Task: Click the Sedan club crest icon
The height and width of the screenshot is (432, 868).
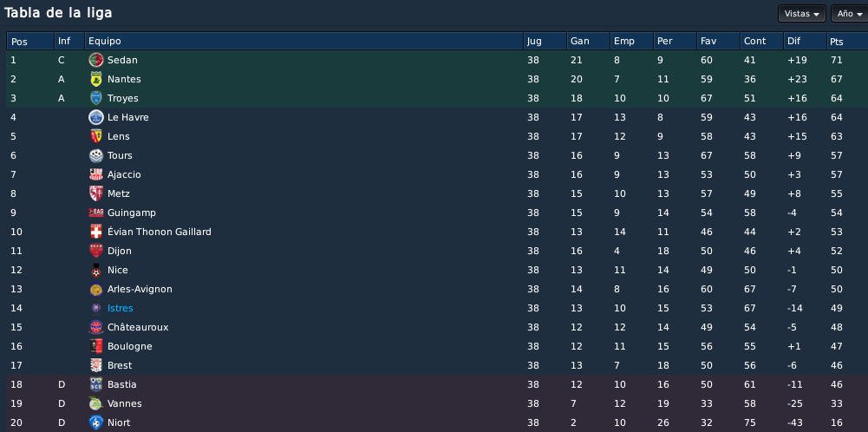Action: click(x=96, y=60)
